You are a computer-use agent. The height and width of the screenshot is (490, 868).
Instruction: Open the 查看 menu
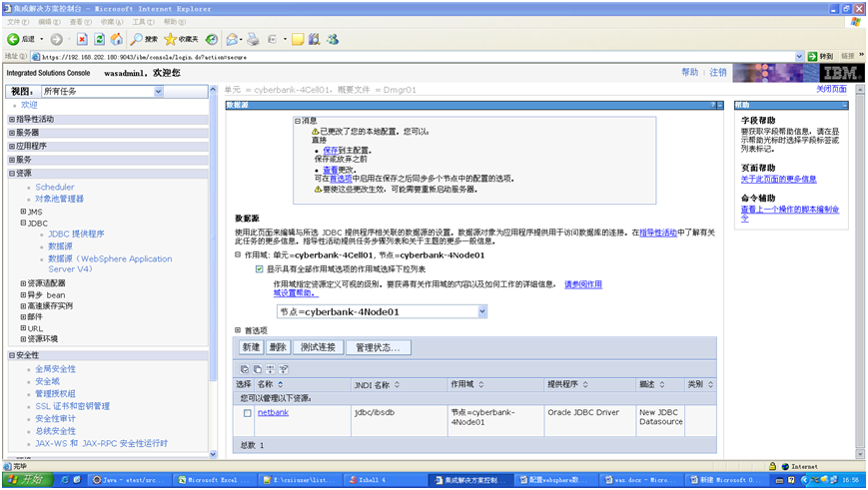(80, 22)
